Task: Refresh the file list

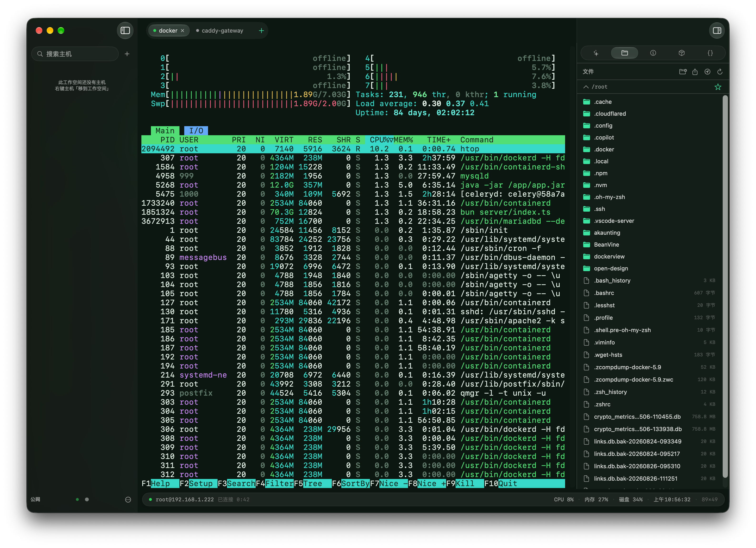Action: (720, 72)
